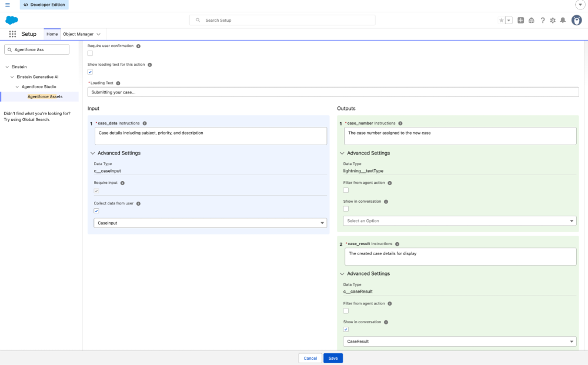Open the hamburger menu at top left
The width and height of the screenshot is (588, 365).
[x=8, y=5]
